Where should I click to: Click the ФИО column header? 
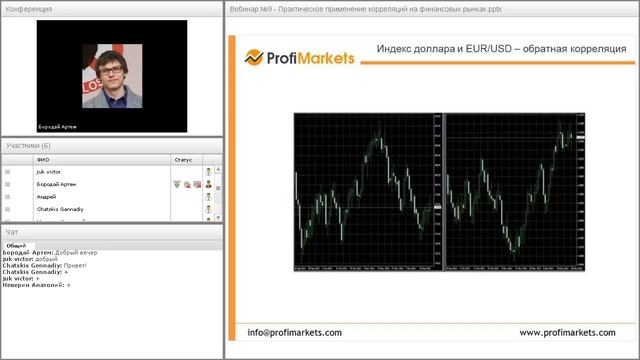(102, 160)
